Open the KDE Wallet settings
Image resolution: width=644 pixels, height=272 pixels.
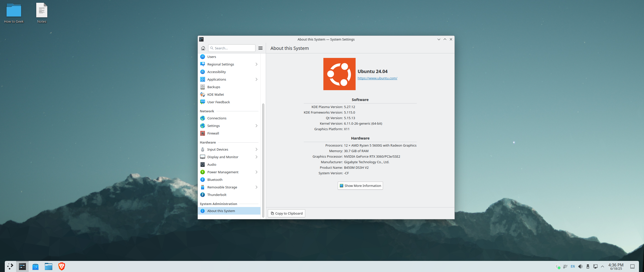[215, 94]
